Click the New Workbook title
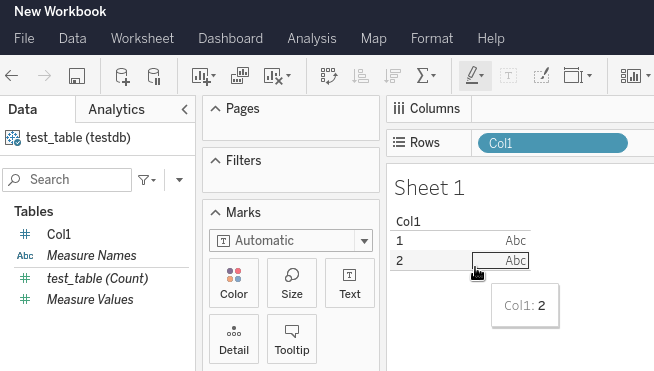This screenshot has height=371, width=654. pos(60,12)
